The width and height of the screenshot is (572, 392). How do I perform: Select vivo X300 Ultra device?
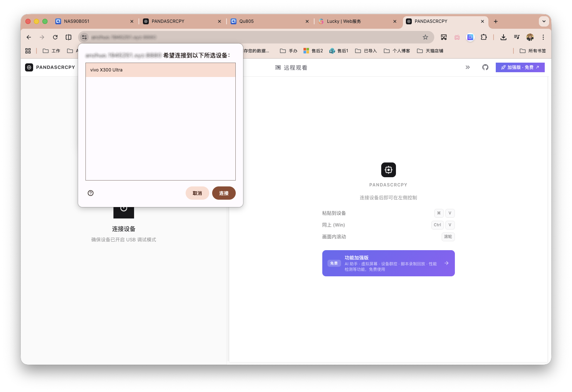(x=160, y=70)
